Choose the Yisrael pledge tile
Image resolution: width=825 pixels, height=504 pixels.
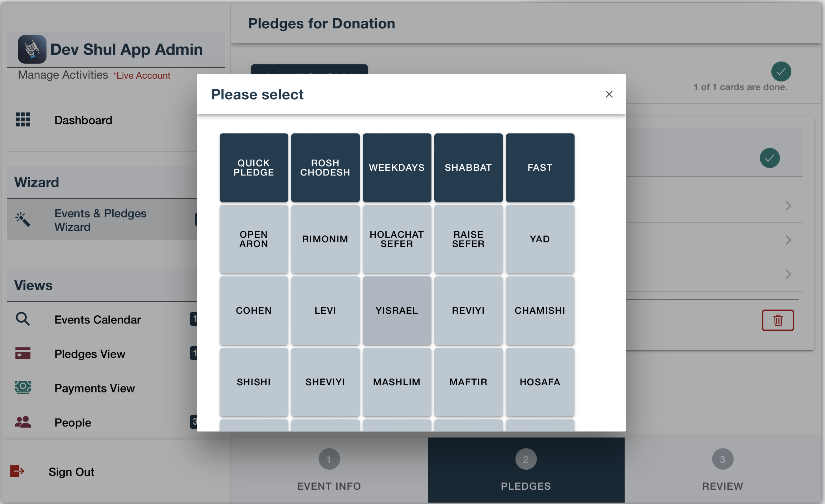pos(397,311)
